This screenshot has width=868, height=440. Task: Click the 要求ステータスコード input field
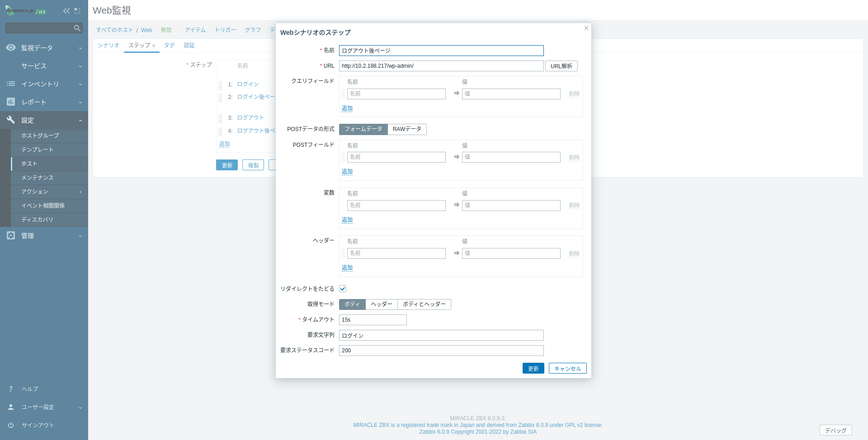[441, 351]
